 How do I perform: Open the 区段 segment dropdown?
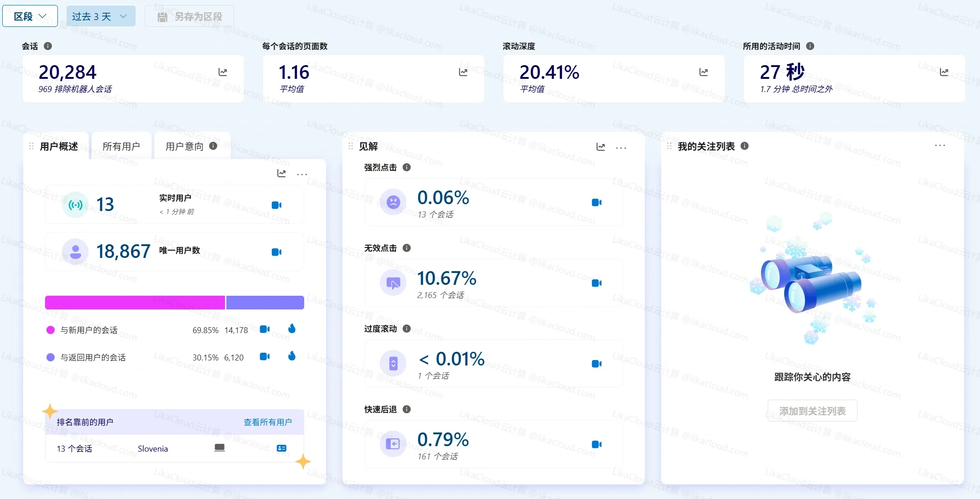pyautogui.click(x=30, y=15)
